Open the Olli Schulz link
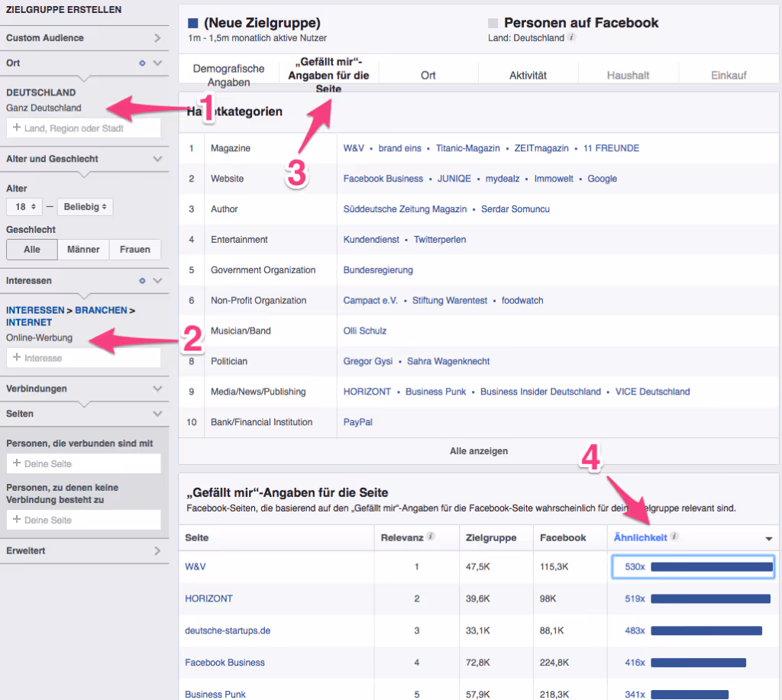The image size is (782, 700). click(364, 331)
